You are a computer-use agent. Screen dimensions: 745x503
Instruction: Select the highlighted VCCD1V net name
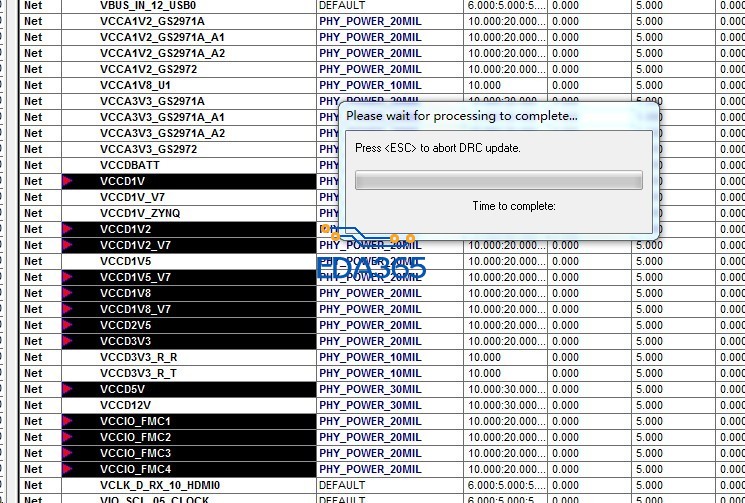pyautogui.click(x=122, y=181)
